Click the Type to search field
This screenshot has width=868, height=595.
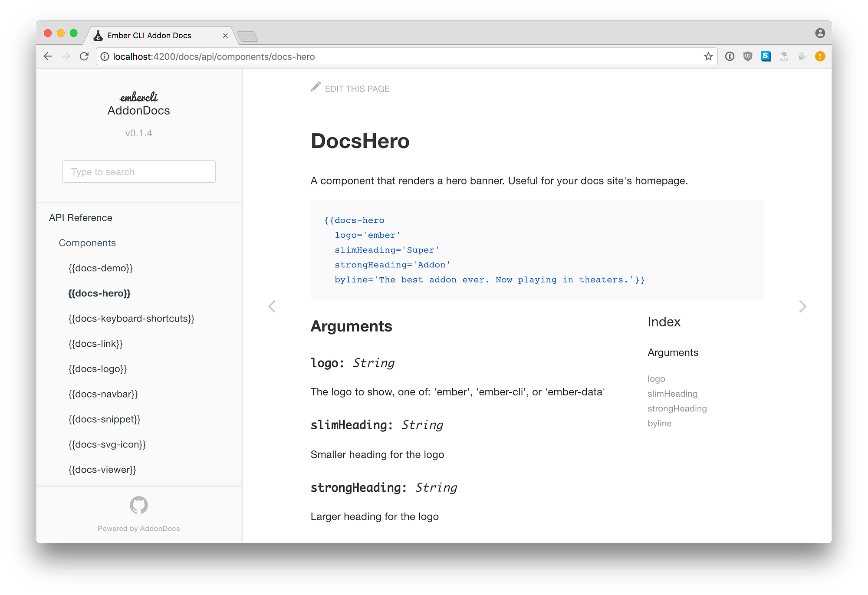138,171
